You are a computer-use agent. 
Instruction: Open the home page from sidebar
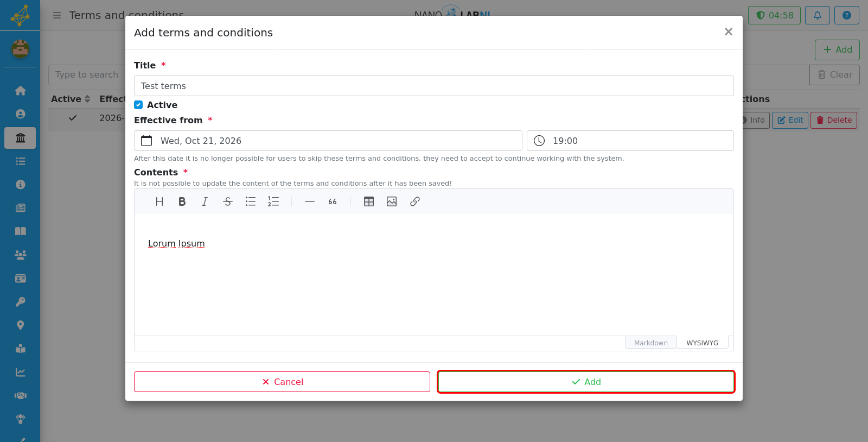(21, 91)
